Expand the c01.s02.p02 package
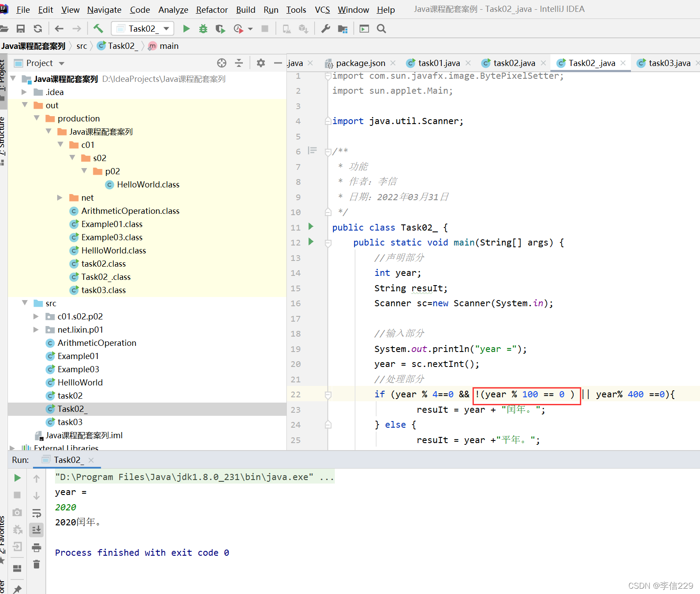The width and height of the screenshot is (700, 594). pyautogui.click(x=36, y=316)
